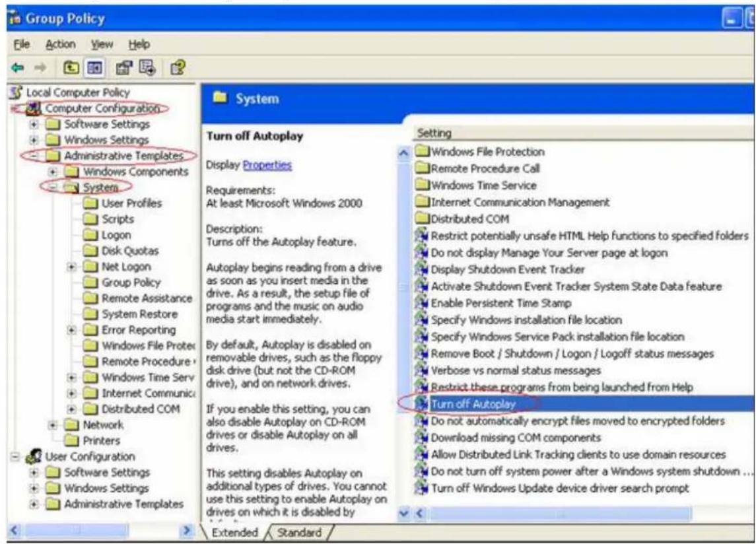Select Logon in the tree

pos(116,235)
